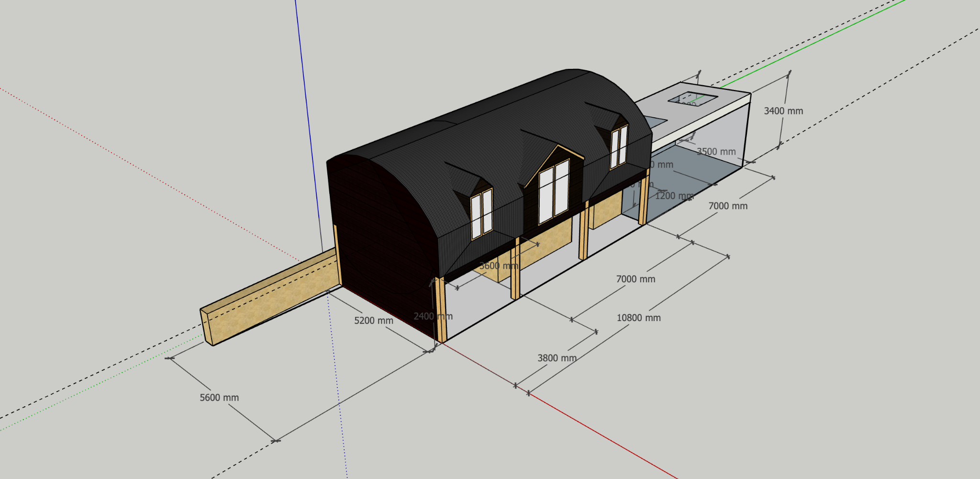
Task: Select the 3600 mm dimension label
Action: (499, 266)
